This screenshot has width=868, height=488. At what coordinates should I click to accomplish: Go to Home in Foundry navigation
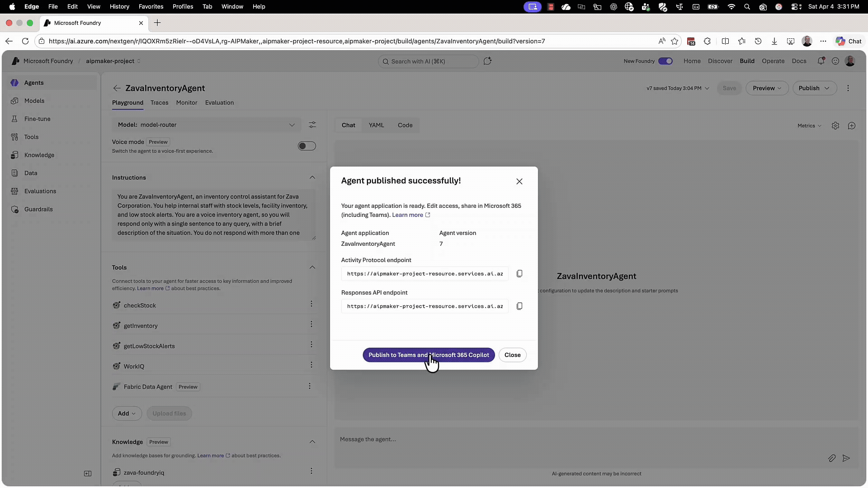click(692, 61)
